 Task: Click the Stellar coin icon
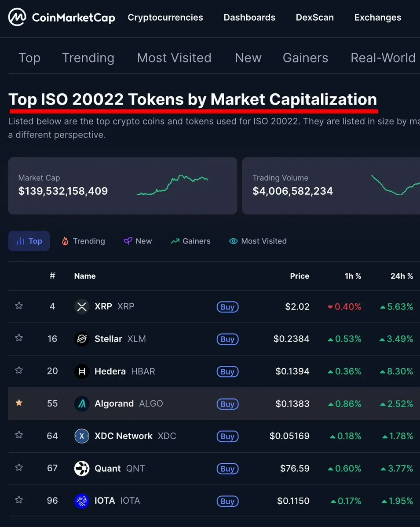(x=82, y=339)
